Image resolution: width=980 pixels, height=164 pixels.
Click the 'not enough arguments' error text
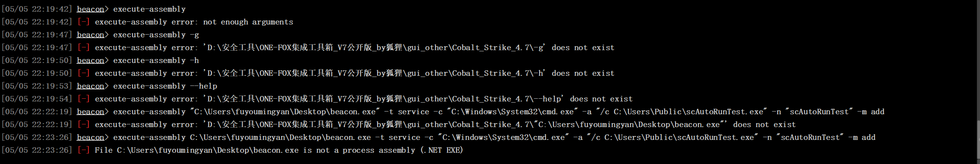point(248,22)
